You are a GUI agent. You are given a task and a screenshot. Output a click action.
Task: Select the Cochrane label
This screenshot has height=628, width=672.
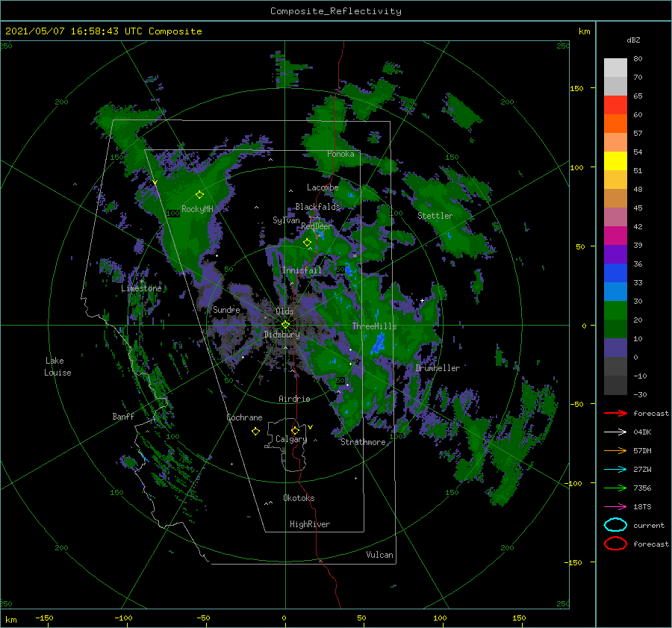tap(244, 417)
